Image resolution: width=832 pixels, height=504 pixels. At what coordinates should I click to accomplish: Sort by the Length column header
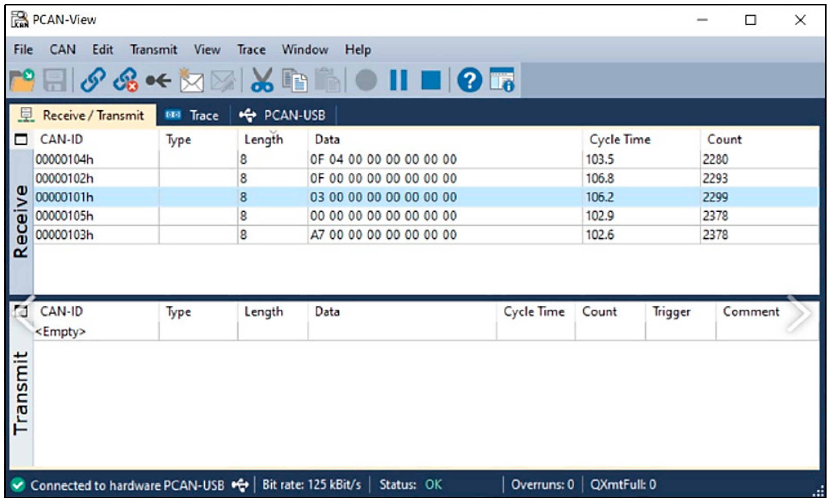coord(263,140)
